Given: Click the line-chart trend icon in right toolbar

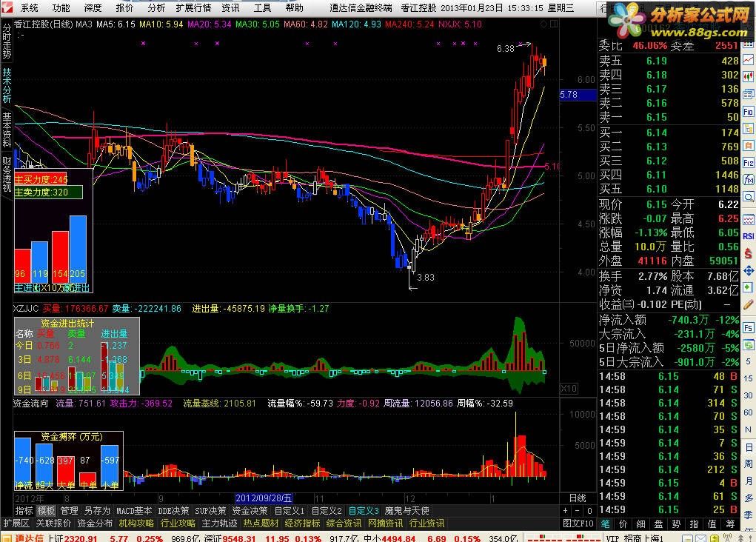Looking at the screenshot, I should pyautogui.click(x=749, y=60).
